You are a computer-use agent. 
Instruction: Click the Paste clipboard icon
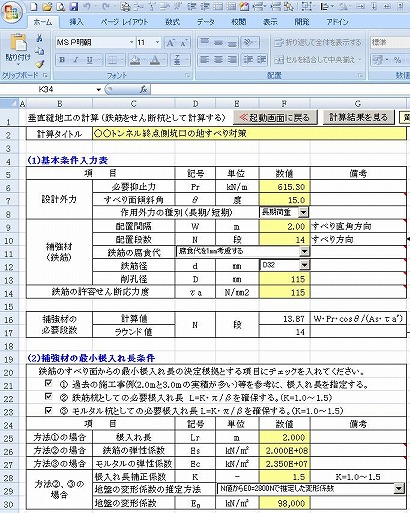tap(18, 43)
